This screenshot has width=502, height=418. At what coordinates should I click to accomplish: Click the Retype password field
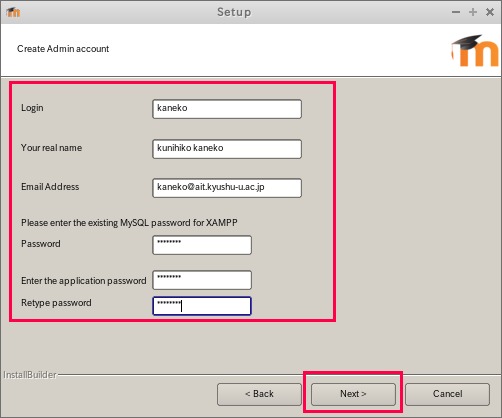202,306
